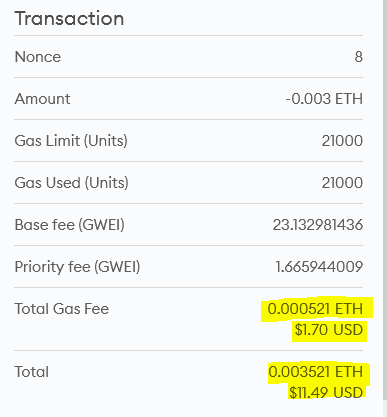Viewport: 387px width, 417px height.
Task: Click the priority fee value 1.665944009
Action: [x=319, y=267]
